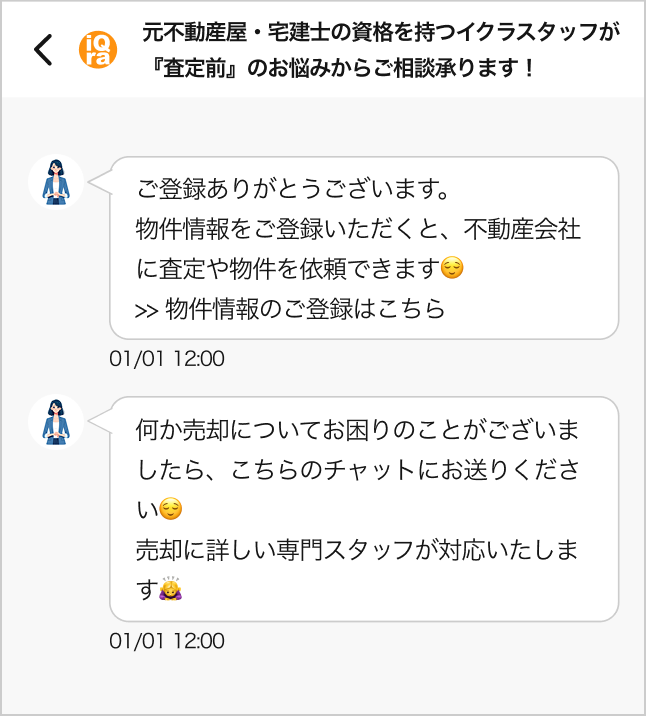Tap the staff avatar beside the first message
This screenshot has width=646, height=716.
pos(56,182)
